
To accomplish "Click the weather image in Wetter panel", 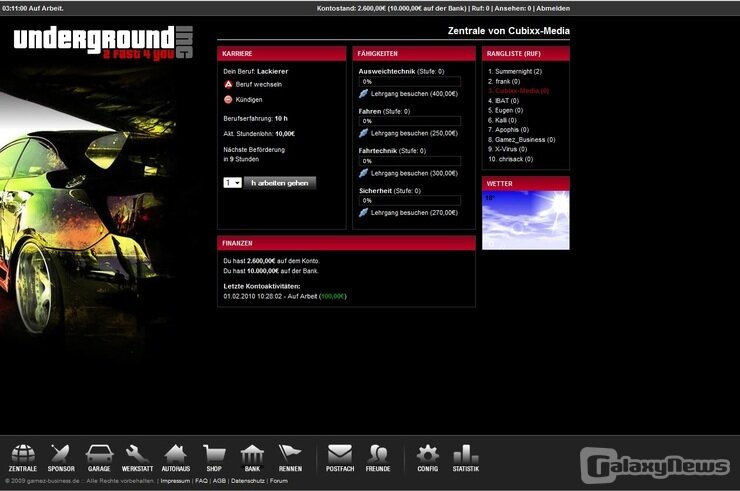I will 526,220.
